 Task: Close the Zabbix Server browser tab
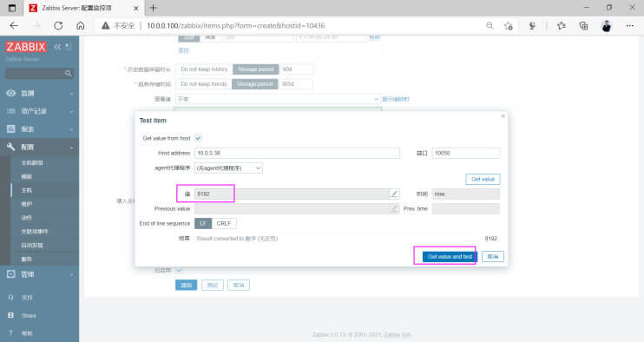[x=136, y=8]
